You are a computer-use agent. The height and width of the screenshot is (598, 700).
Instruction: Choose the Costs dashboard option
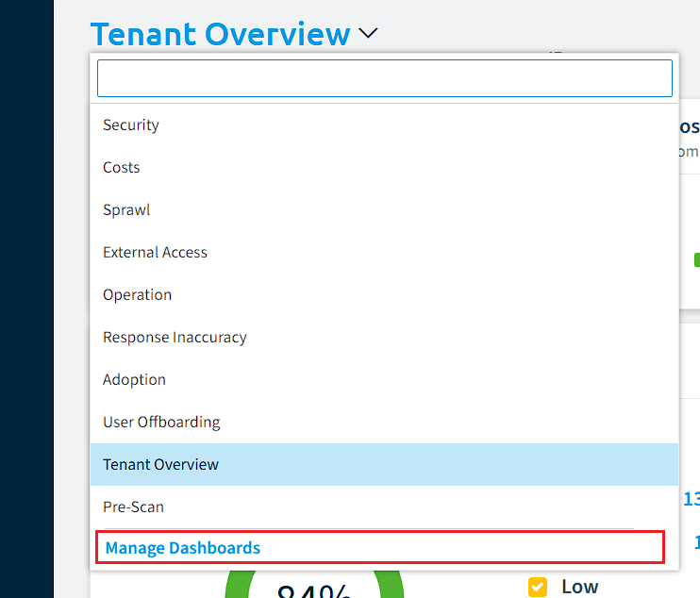tap(384, 167)
